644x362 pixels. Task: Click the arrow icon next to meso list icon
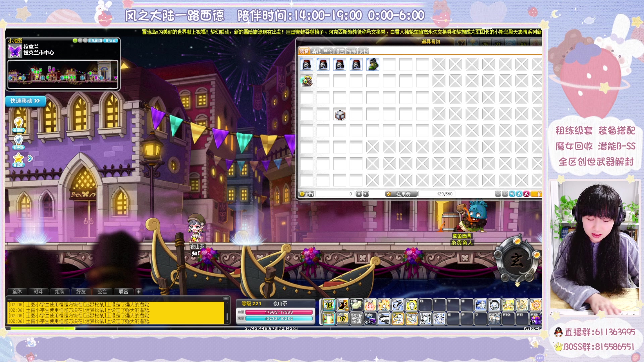coord(366,194)
